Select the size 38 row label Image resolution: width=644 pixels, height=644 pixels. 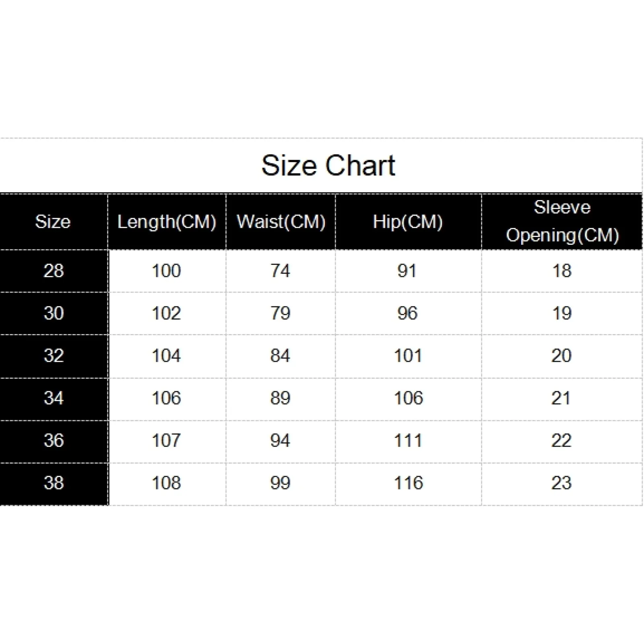[x=54, y=483]
